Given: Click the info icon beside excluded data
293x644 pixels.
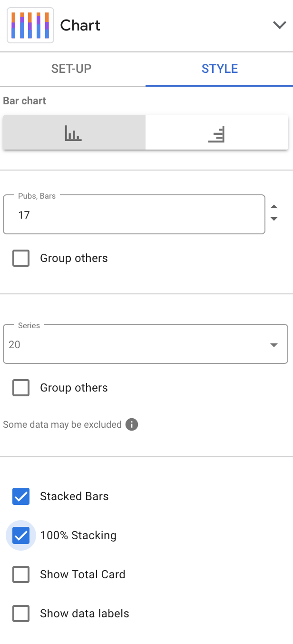Looking at the screenshot, I should 132,424.
